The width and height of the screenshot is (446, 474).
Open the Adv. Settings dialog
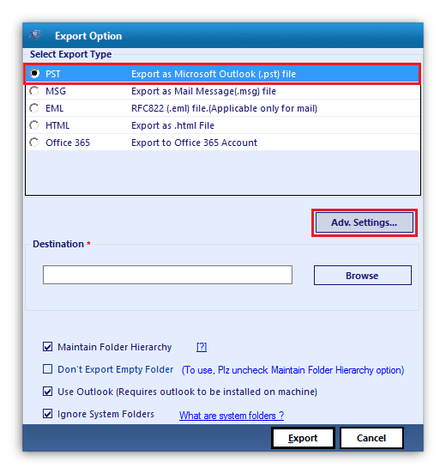pyautogui.click(x=364, y=223)
